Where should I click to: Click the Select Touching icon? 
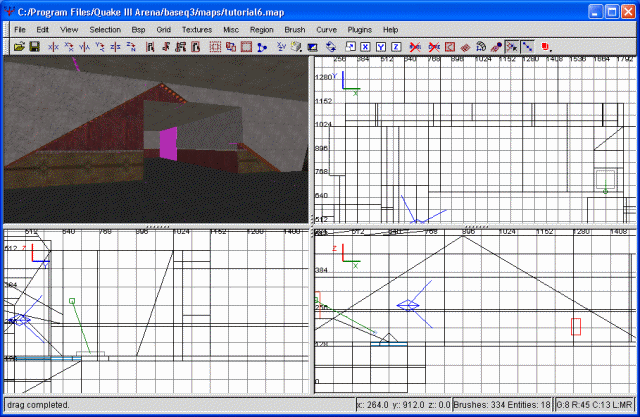[x=165, y=47]
